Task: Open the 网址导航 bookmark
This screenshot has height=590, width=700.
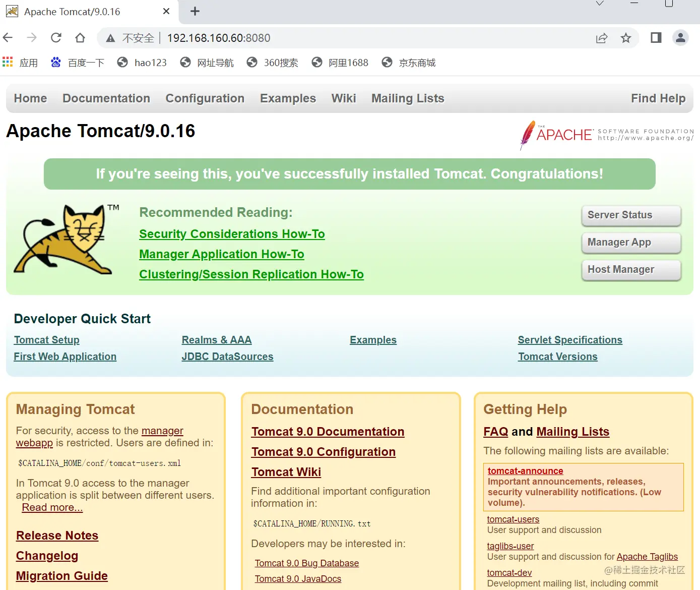Action: [x=207, y=63]
